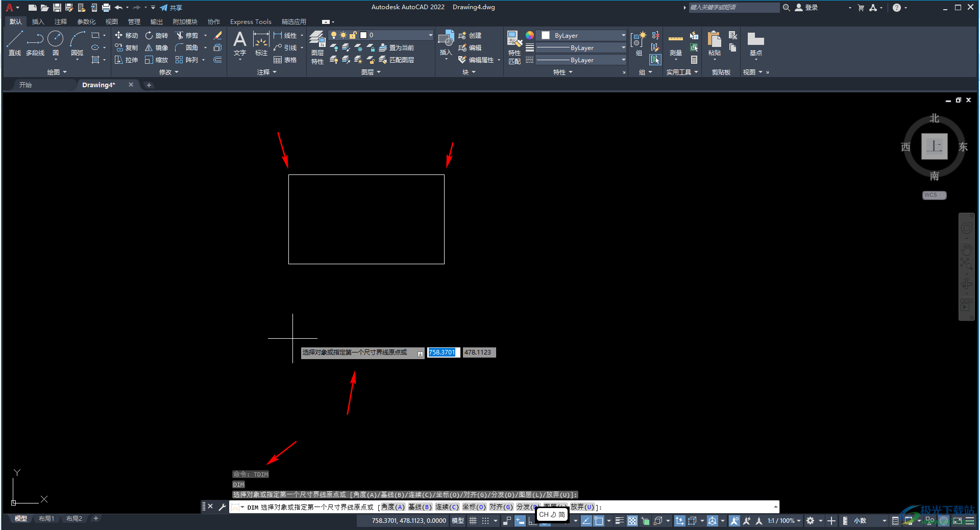Click the 插入 (Insert block) icon

coord(446,43)
